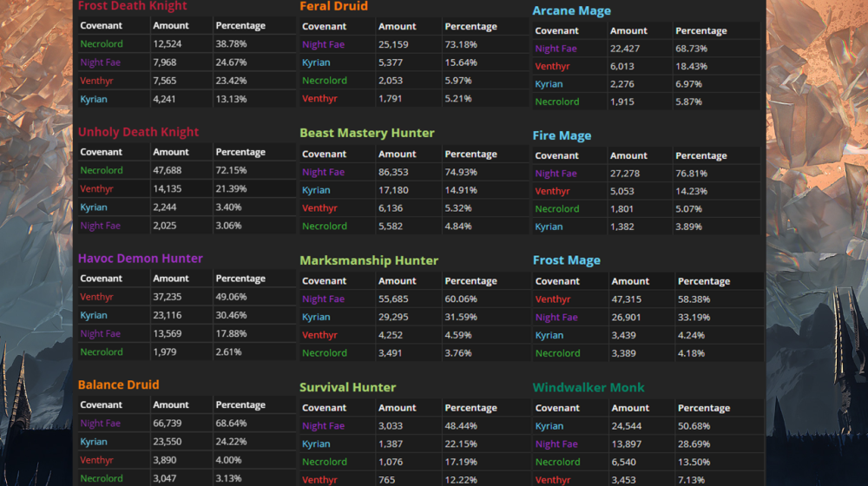Click Percentage header in Unholy Death Knight table
The image size is (868, 486).
coord(240,152)
